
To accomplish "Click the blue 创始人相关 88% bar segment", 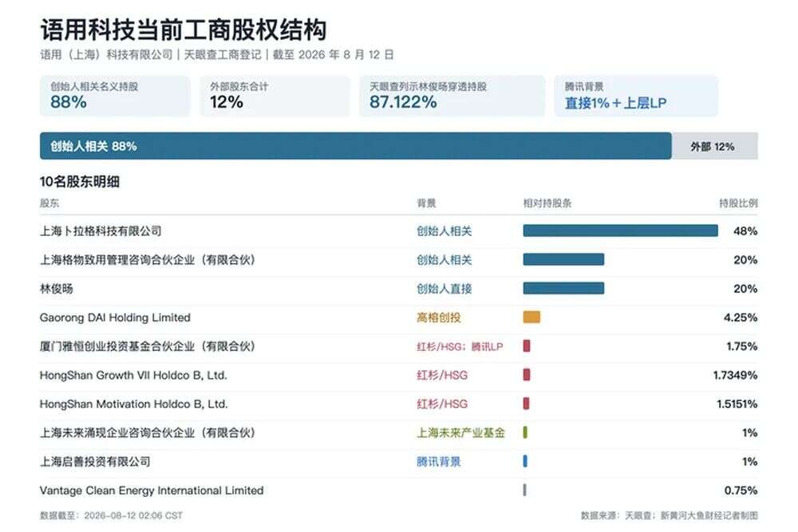I will coord(356,146).
